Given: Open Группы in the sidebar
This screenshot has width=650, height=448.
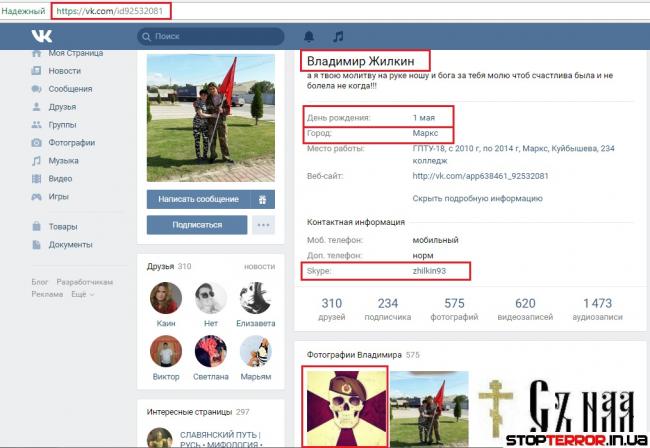Looking at the screenshot, I should click(62, 124).
